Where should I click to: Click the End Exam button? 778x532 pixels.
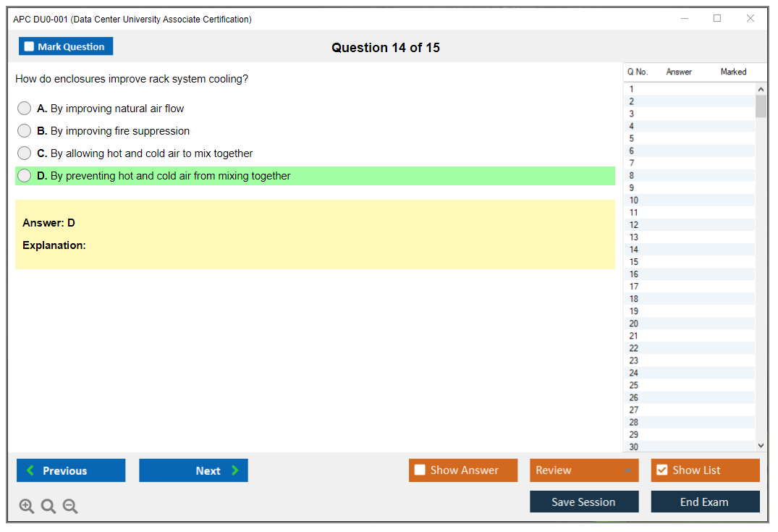[705, 502]
